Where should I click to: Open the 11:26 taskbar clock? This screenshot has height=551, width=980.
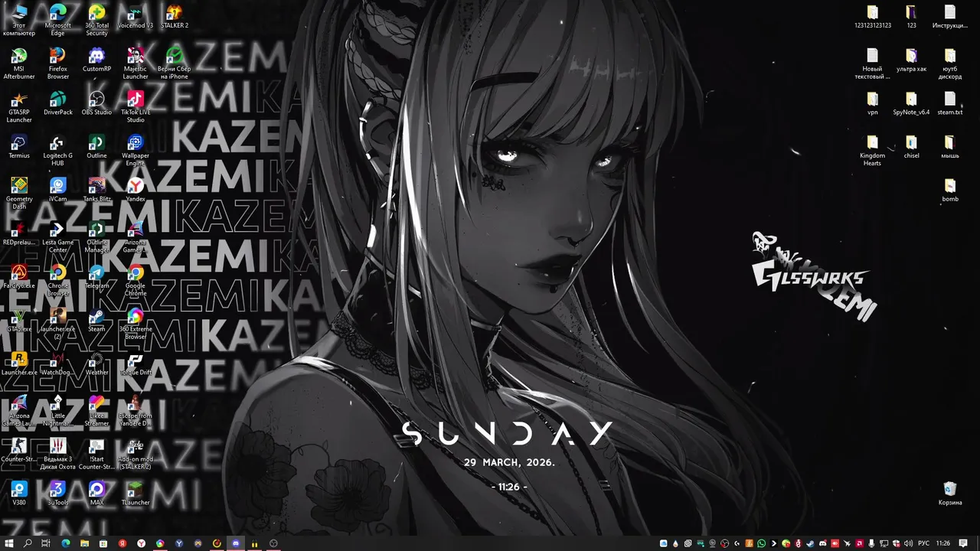click(x=943, y=543)
